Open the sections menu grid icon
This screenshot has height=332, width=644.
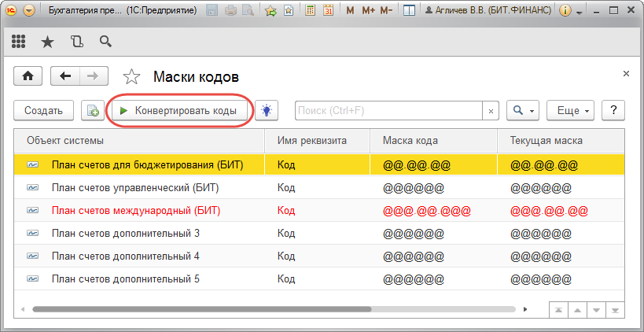click(20, 42)
